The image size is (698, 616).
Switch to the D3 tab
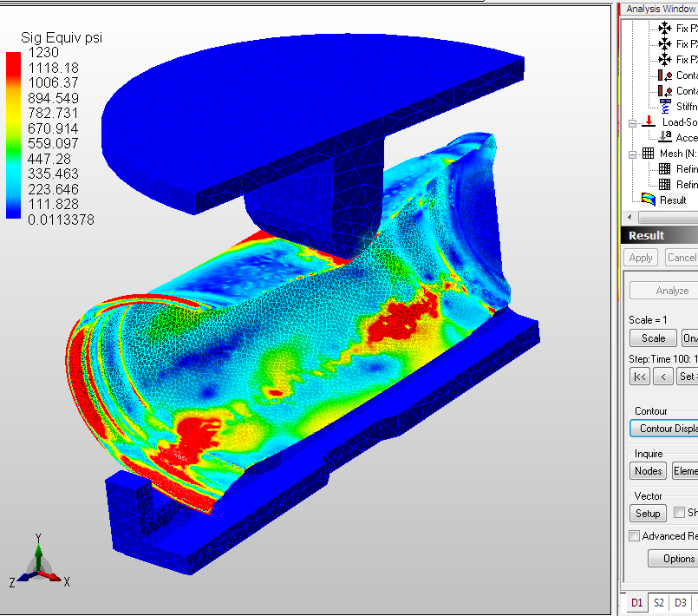(681, 602)
